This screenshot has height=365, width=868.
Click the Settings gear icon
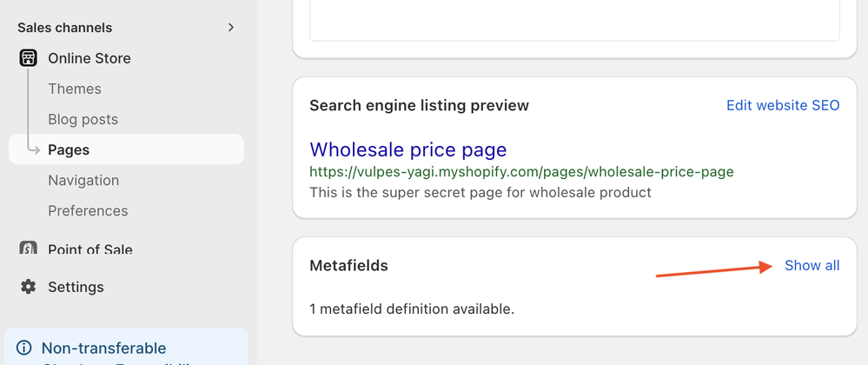(29, 287)
